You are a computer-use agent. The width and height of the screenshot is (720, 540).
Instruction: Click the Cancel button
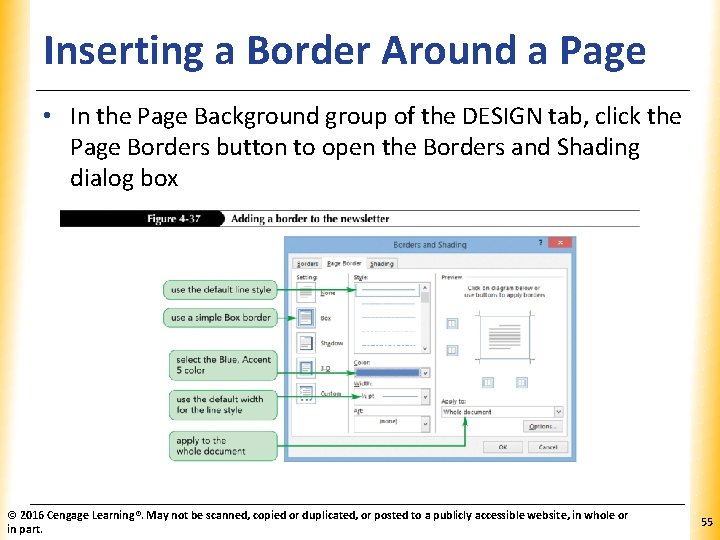548,447
